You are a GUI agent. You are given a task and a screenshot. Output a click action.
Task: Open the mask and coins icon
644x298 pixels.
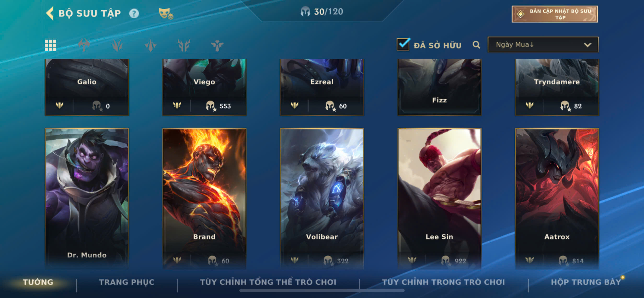click(166, 13)
